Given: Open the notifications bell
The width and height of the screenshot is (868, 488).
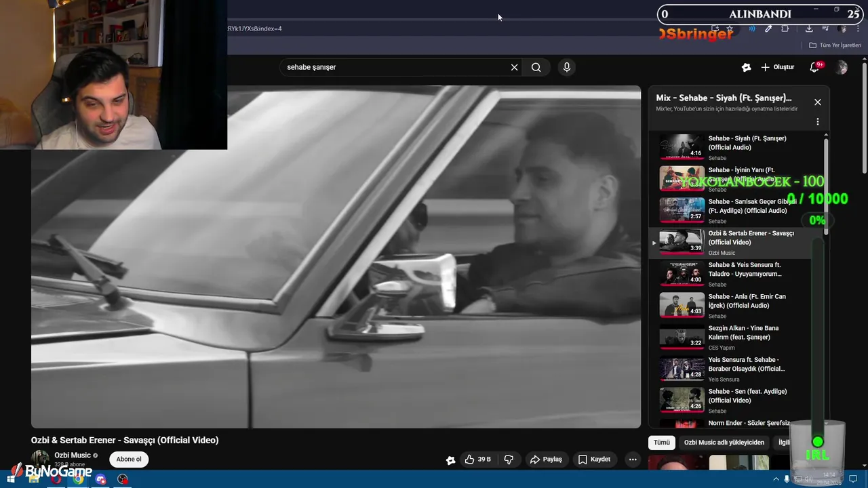Looking at the screenshot, I should pyautogui.click(x=815, y=67).
